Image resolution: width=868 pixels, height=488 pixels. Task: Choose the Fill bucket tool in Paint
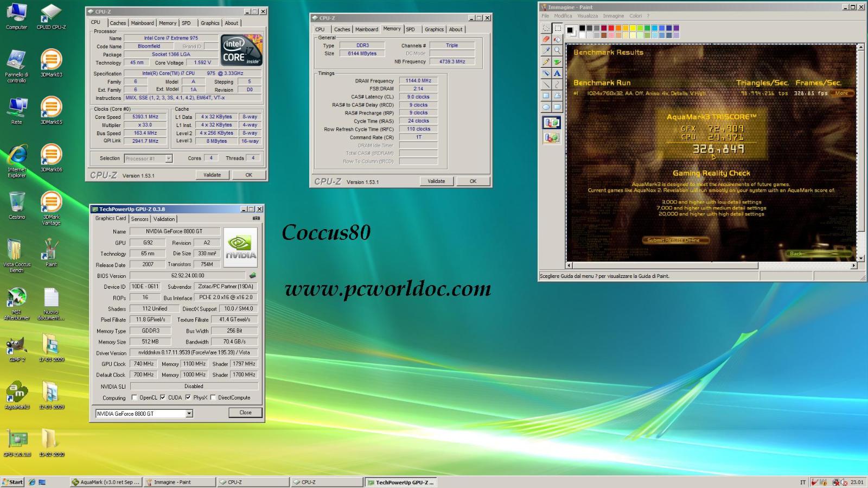point(557,39)
